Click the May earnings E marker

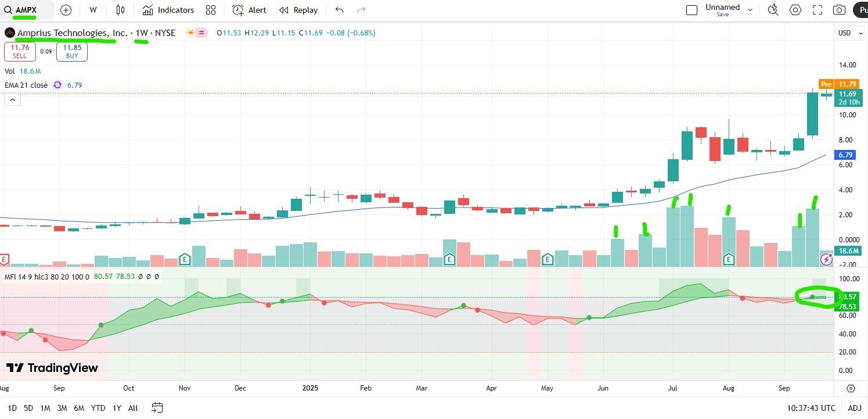coord(548,259)
